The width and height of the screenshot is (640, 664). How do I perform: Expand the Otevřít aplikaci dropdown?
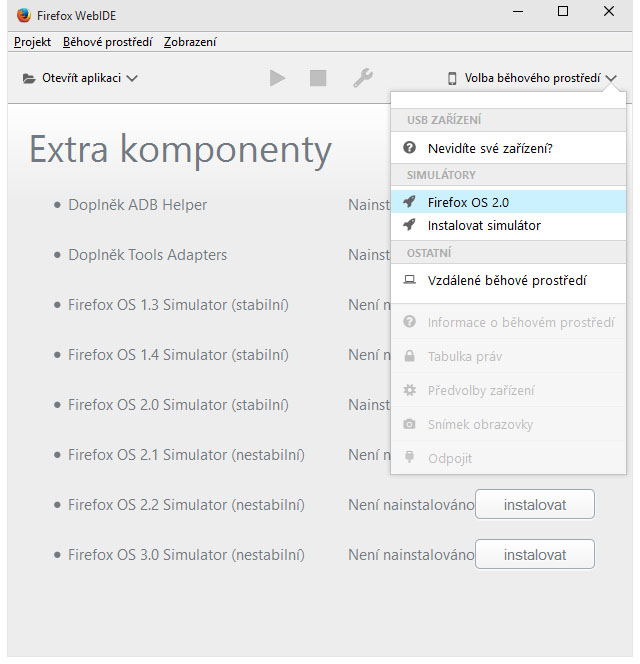point(80,78)
